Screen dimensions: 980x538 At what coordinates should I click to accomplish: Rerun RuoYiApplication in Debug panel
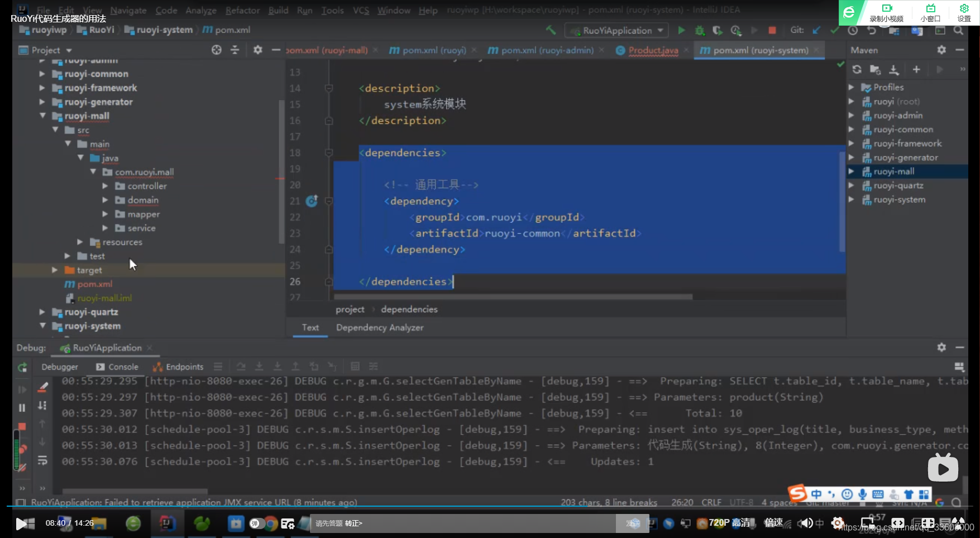22,367
